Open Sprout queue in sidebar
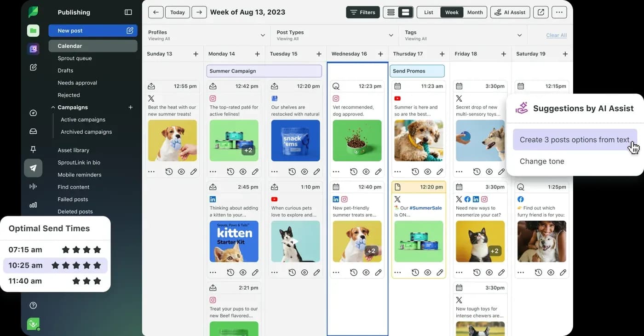Viewport: 644px width, 336px height. click(x=75, y=58)
